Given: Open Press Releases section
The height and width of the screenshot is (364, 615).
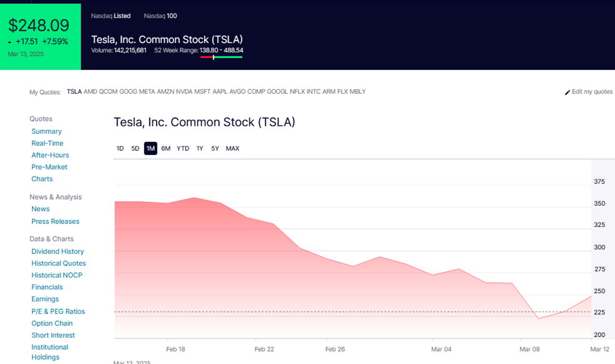Looking at the screenshot, I should pos(56,221).
